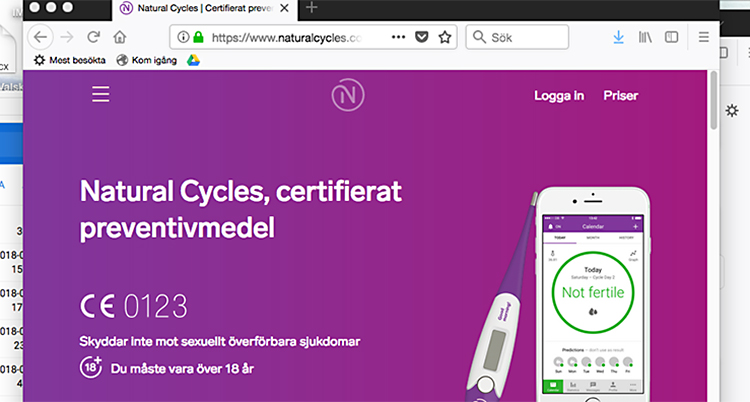Open the downloads arrow panel
The image size is (750, 402).
(618, 37)
